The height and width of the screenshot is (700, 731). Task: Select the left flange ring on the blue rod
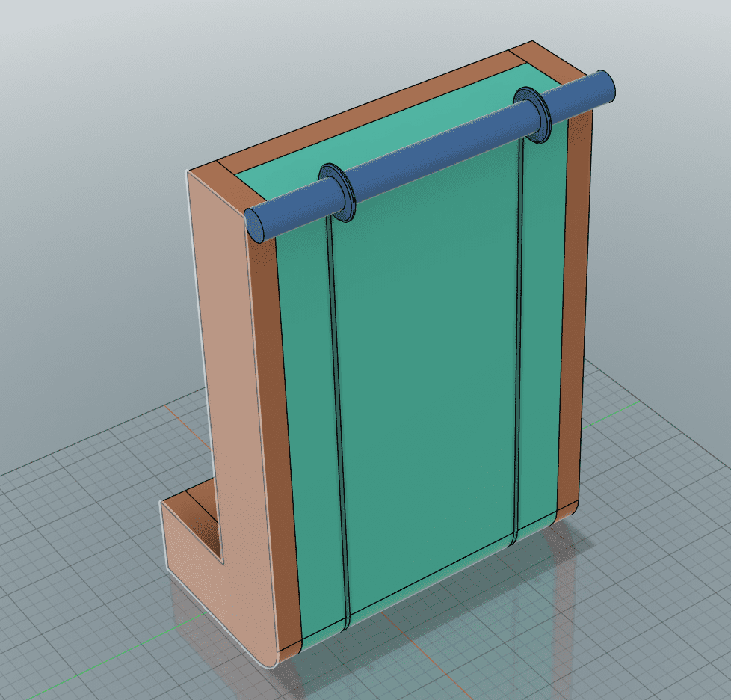click(x=336, y=192)
